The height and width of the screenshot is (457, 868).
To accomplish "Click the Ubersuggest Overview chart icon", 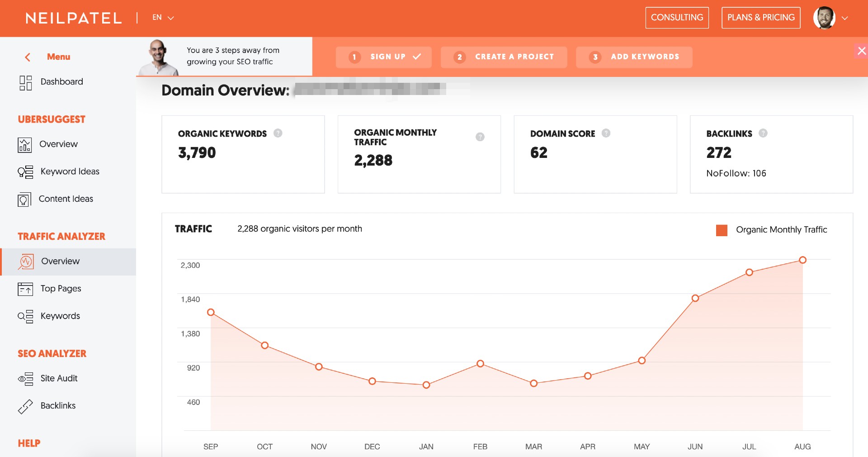I will tap(25, 145).
